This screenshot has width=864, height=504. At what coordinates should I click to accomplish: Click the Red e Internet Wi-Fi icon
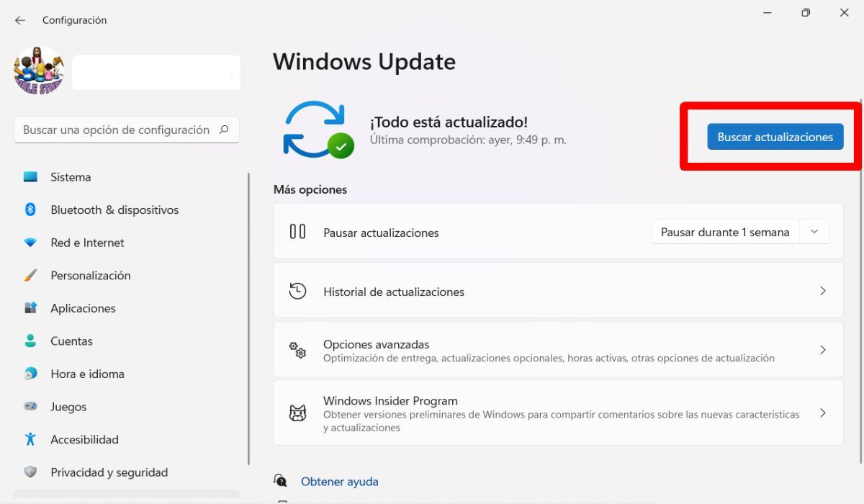coord(30,243)
